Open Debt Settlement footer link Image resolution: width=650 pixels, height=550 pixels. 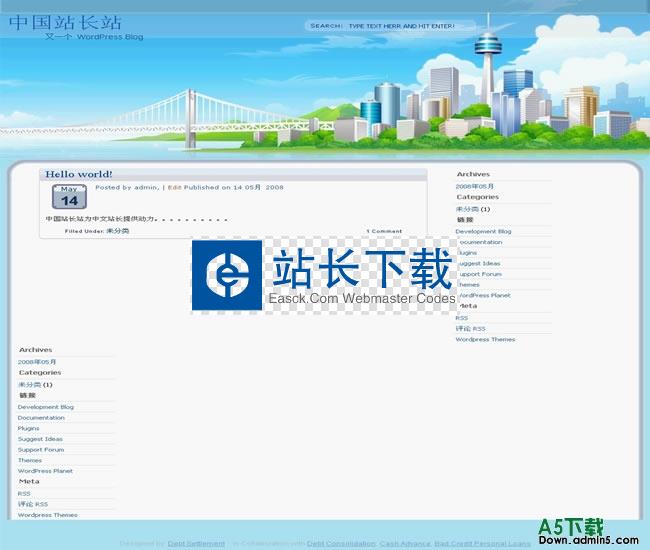pyautogui.click(x=195, y=544)
